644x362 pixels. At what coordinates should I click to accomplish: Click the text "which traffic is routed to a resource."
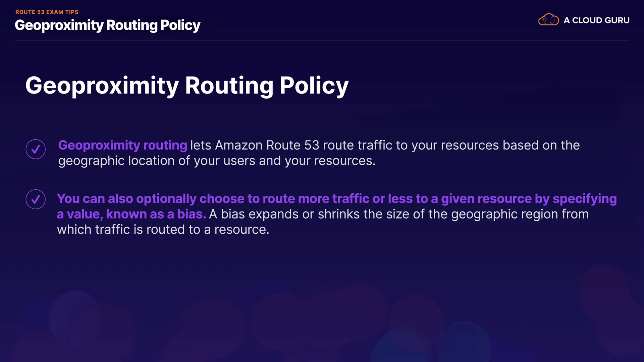click(163, 230)
